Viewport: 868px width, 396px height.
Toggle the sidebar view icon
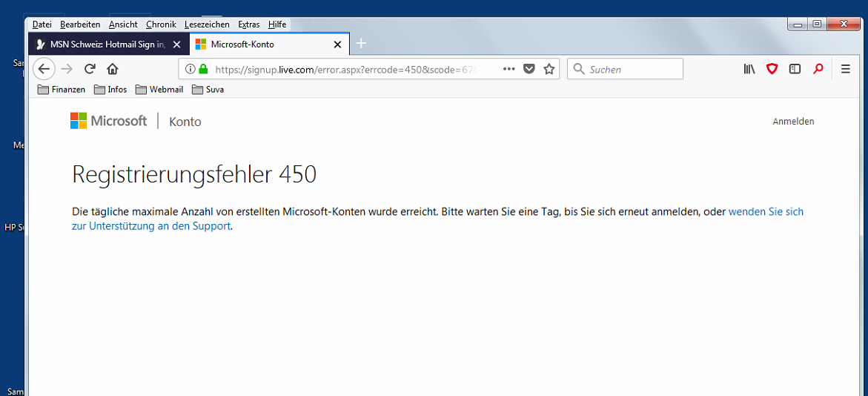pos(795,69)
